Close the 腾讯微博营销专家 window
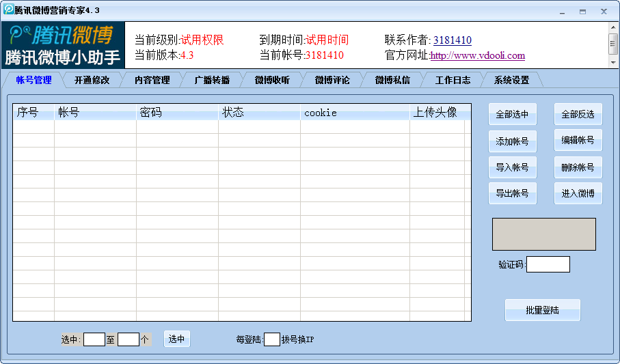This screenshot has height=364, width=620. (604, 12)
